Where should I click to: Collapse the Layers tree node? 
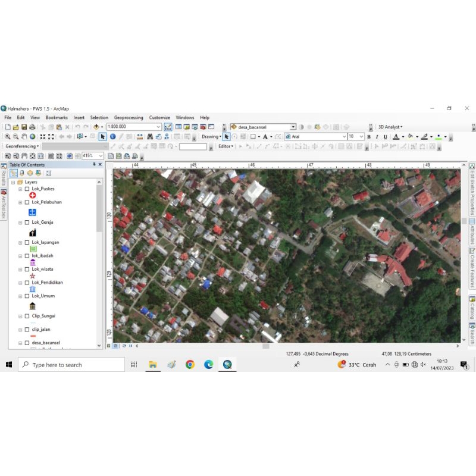13,182
